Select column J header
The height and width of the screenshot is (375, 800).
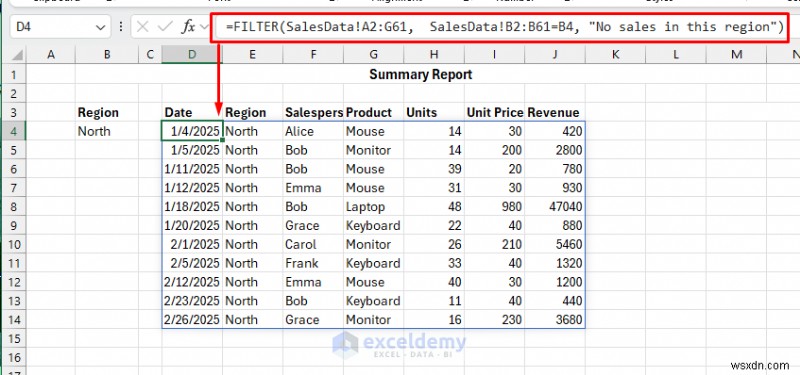tap(555, 55)
